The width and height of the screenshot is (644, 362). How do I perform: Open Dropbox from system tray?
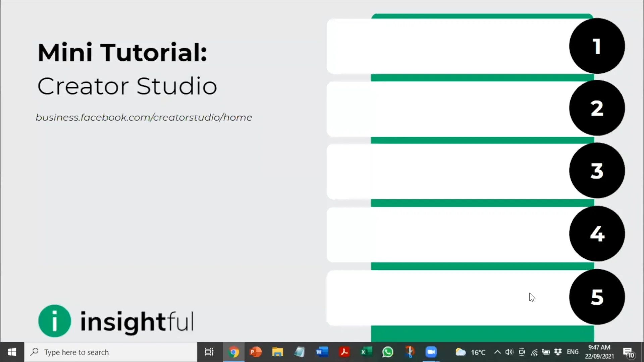tap(558, 352)
